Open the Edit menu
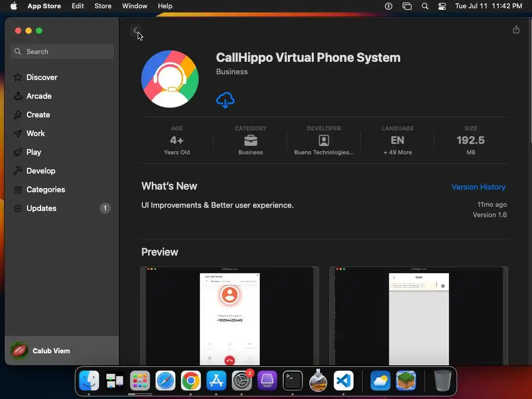532x399 pixels. click(x=78, y=6)
